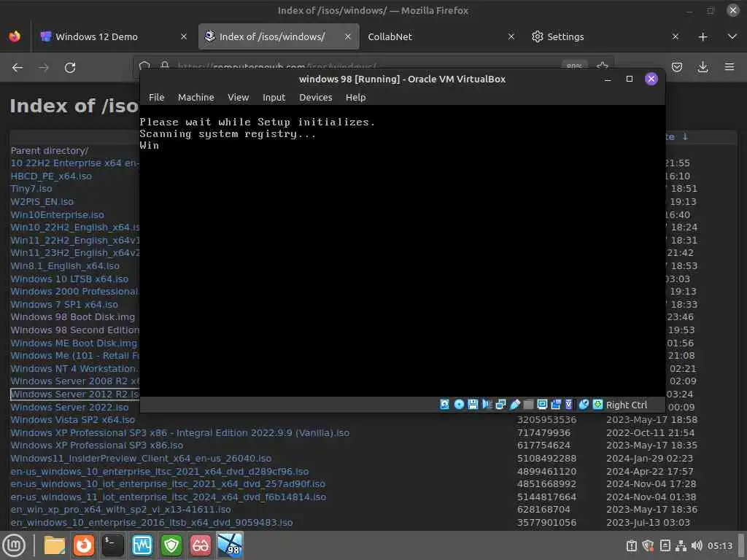Viewport: 747px width, 560px height.
Task: Click the audio icon in VirtualBox status bar
Action: 487,404
